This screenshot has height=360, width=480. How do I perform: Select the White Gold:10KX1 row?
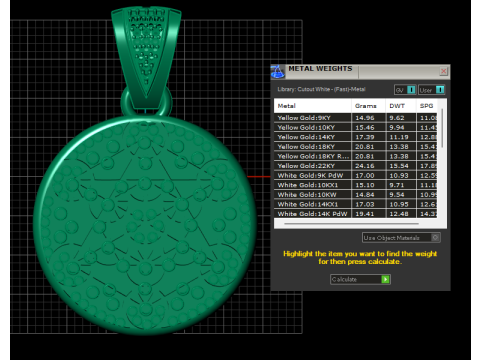[356, 185]
